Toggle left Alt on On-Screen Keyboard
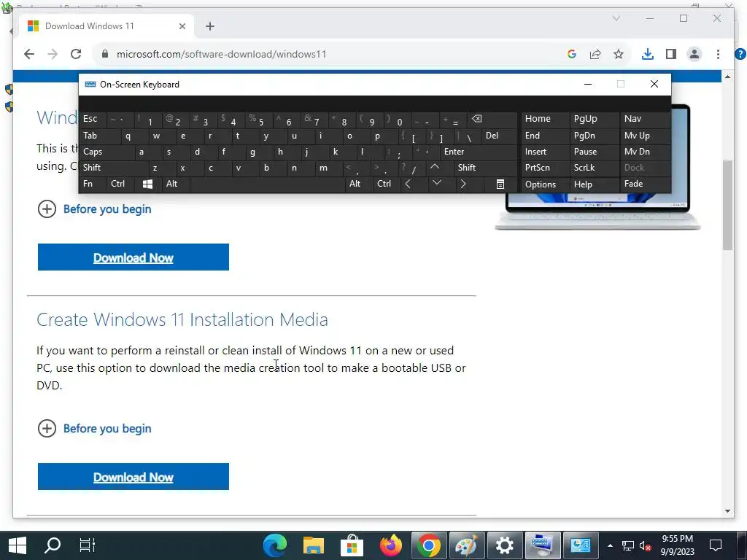This screenshot has height=560, width=747. 175,184
